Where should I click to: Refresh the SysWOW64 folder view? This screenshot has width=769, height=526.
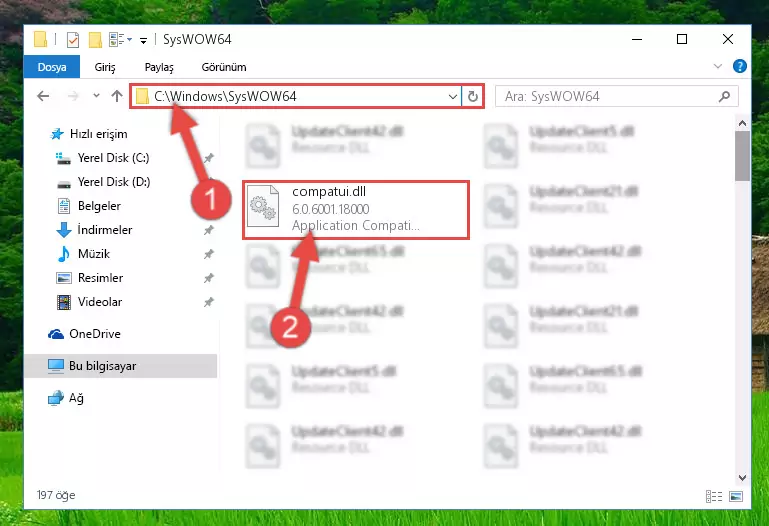point(473,97)
